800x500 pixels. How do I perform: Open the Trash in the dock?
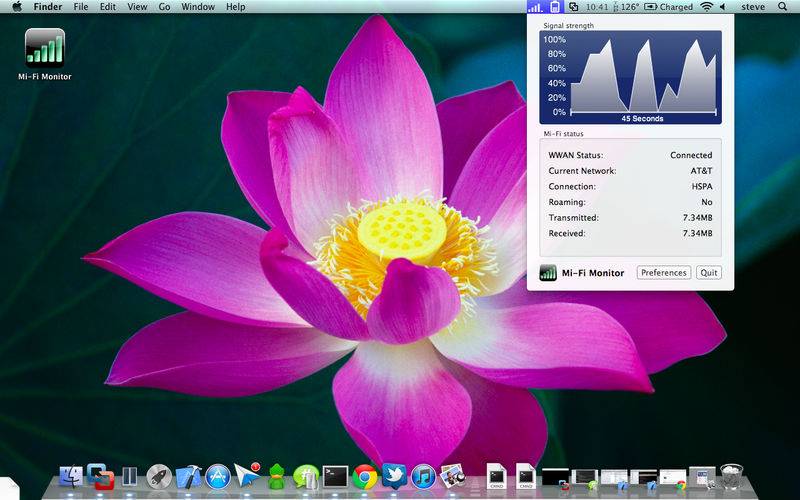732,477
